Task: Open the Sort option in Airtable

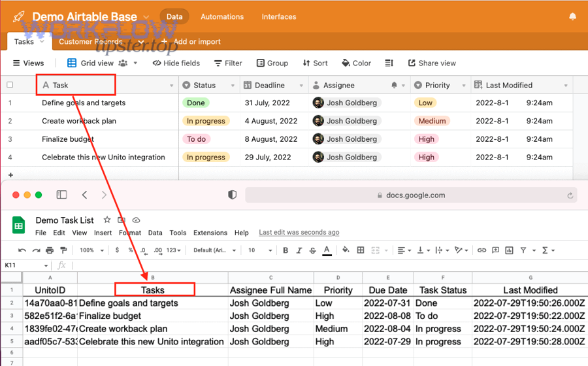Action: [x=316, y=63]
